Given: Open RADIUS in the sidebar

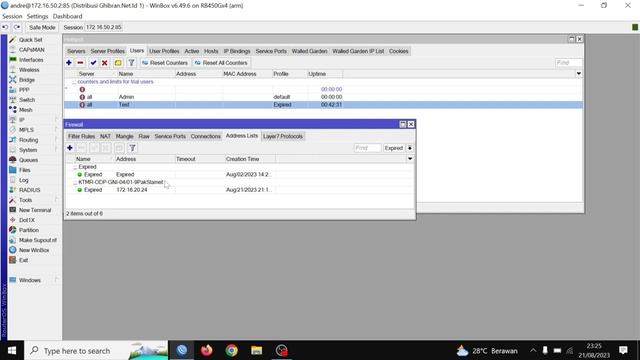Looking at the screenshot, I should 29,190.
